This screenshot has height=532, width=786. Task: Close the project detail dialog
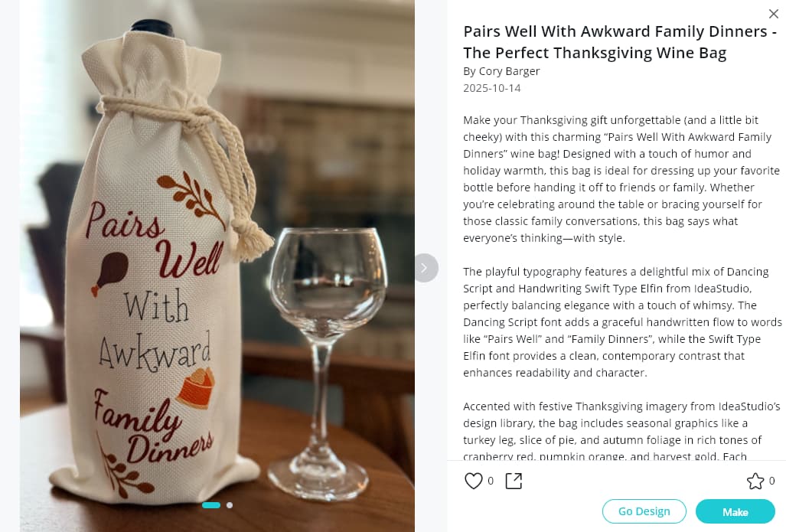[774, 14]
